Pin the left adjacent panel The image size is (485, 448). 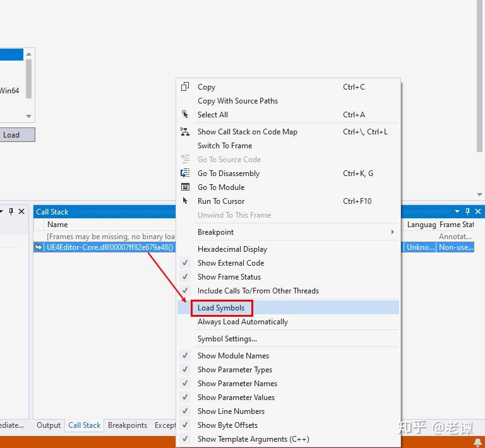[11, 211]
